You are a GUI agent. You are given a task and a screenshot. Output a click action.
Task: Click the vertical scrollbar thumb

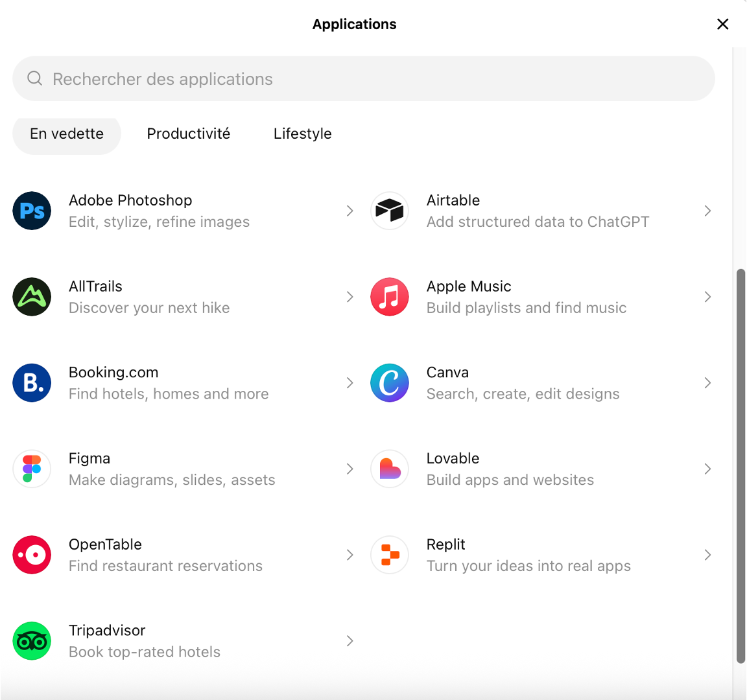pyautogui.click(x=741, y=466)
